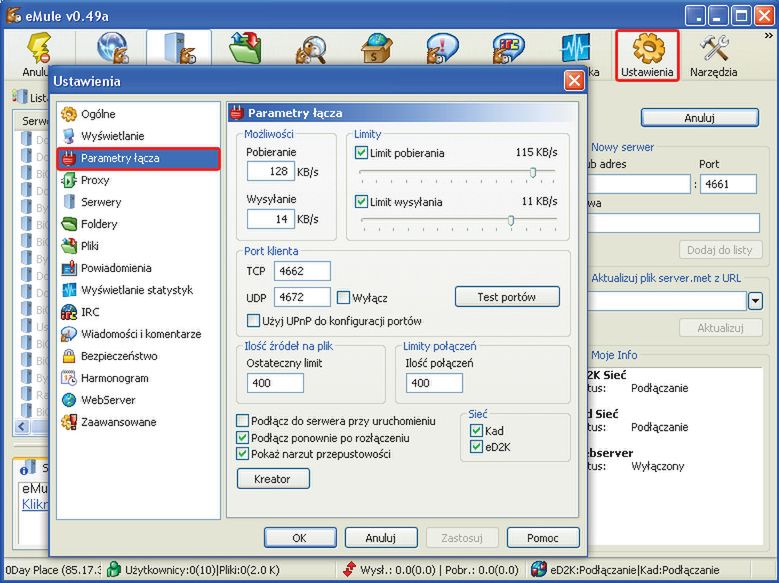Select Foldery settings category
Image resolution: width=779 pixels, height=583 pixels.
coord(138,224)
